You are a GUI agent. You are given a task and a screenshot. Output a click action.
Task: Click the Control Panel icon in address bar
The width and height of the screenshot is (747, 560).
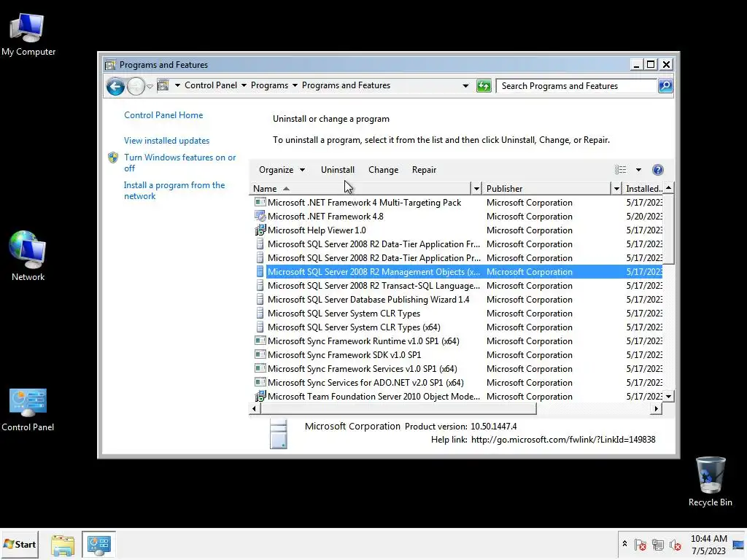click(x=163, y=86)
